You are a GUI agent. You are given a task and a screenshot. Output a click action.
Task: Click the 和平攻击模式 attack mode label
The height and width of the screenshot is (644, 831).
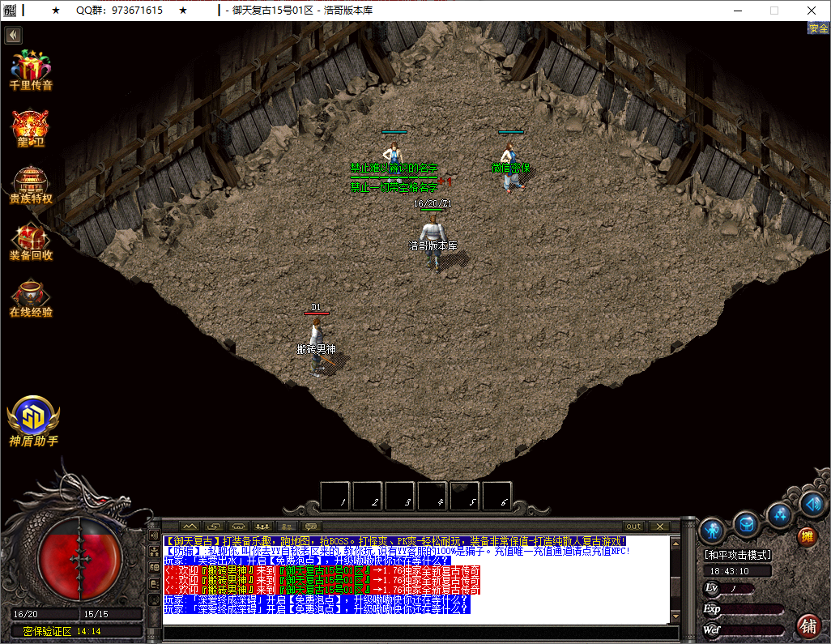[x=737, y=555]
